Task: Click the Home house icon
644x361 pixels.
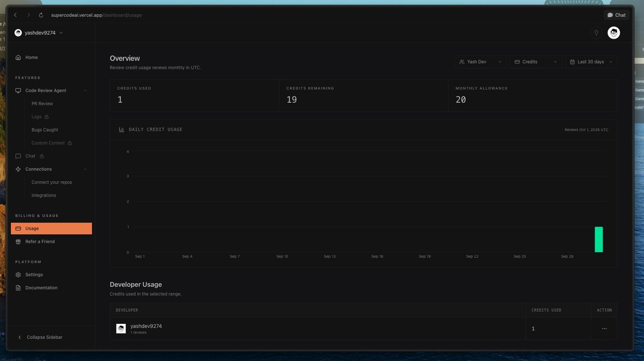Action: (18, 57)
